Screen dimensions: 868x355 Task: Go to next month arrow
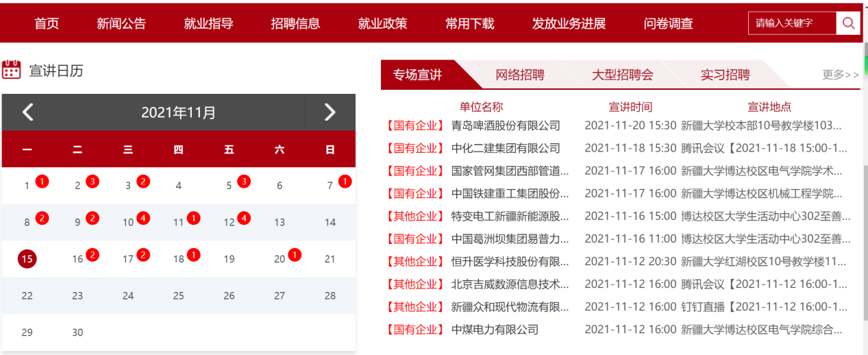point(330,112)
